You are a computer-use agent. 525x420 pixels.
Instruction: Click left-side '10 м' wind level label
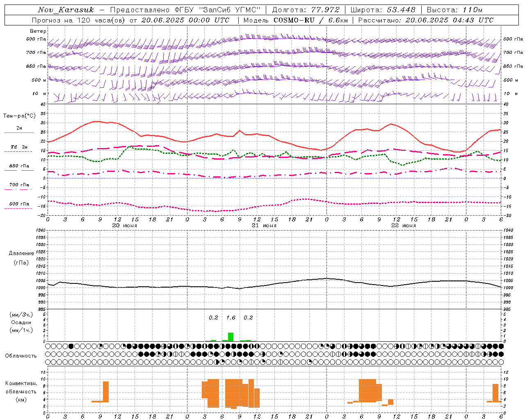pos(39,94)
